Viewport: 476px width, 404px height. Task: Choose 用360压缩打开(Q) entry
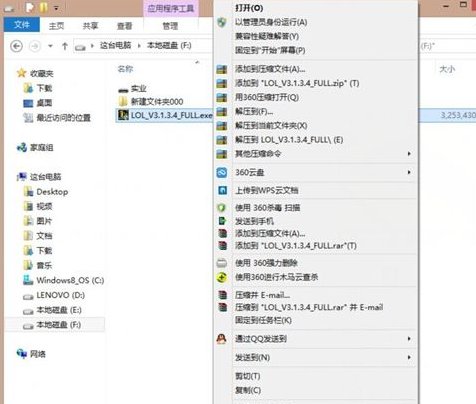tap(315, 97)
